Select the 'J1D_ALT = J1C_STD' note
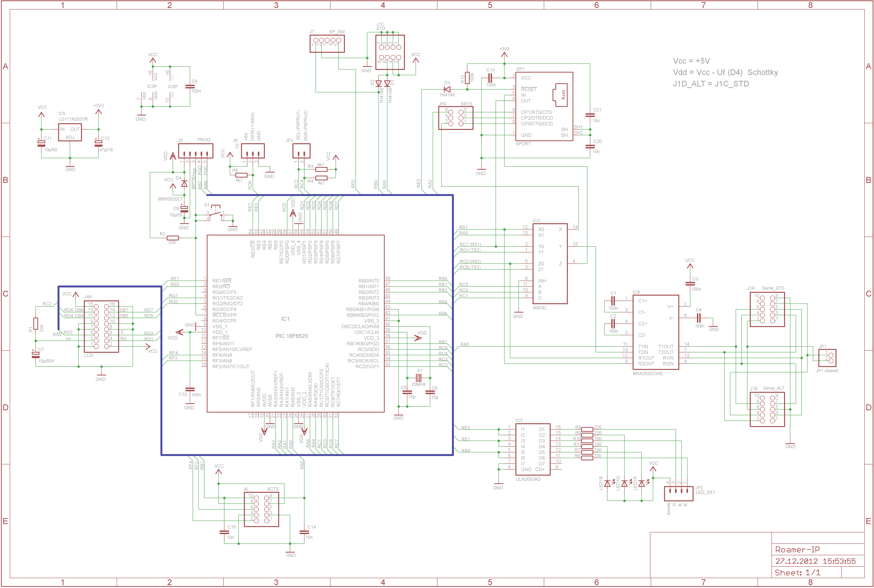The width and height of the screenshot is (874, 588). (711, 84)
